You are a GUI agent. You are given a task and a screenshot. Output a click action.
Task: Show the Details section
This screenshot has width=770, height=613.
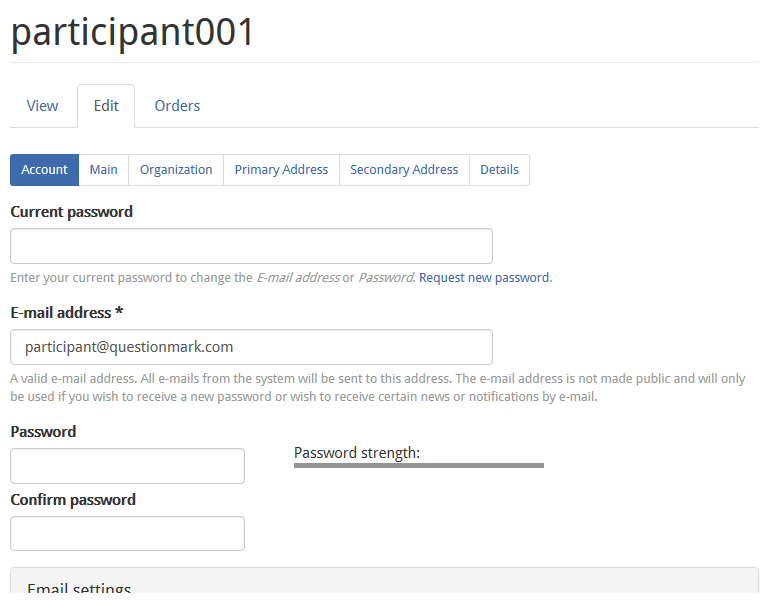click(x=499, y=170)
